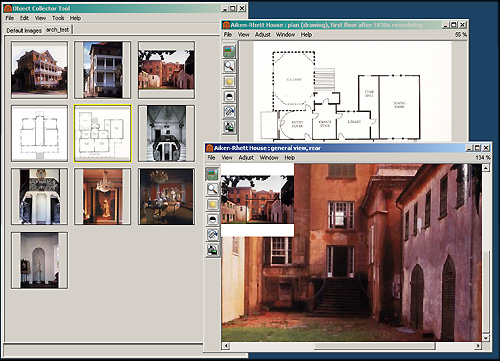The image size is (500, 361).
Task: Click the horizontal scrollbar thumb in general view
Action: [x=375, y=346]
